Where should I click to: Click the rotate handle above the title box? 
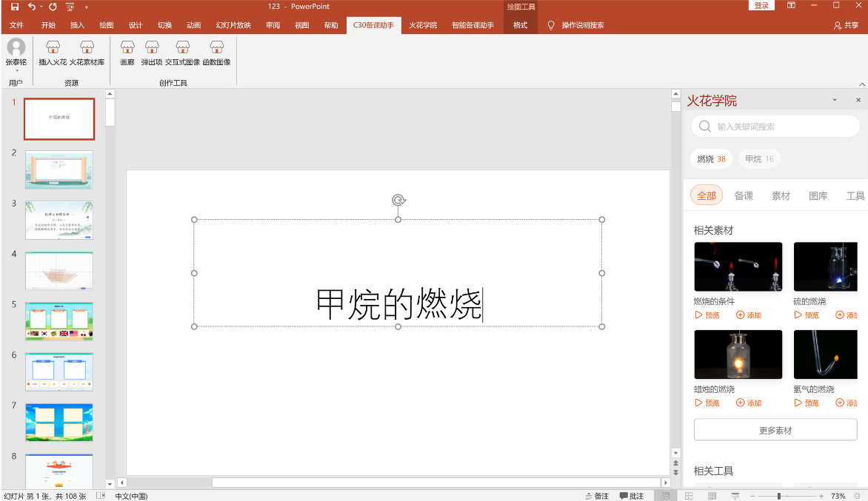pos(398,200)
